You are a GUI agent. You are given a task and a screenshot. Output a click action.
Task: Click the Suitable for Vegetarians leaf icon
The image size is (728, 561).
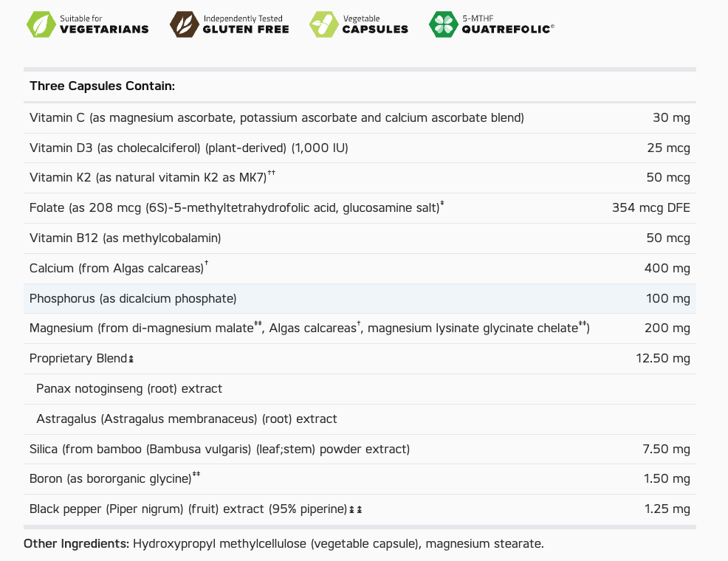[x=41, y=24]
